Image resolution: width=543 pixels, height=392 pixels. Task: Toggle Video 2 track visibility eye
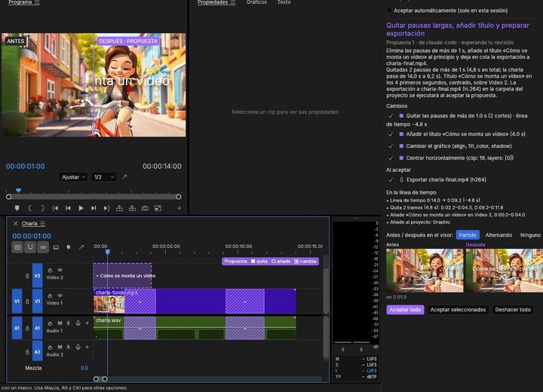60,270
